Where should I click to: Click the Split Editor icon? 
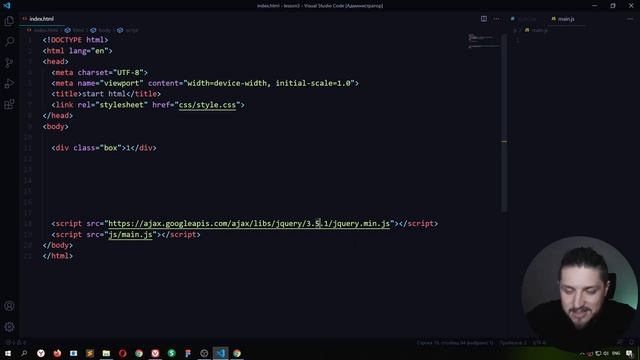click(484, 19)
